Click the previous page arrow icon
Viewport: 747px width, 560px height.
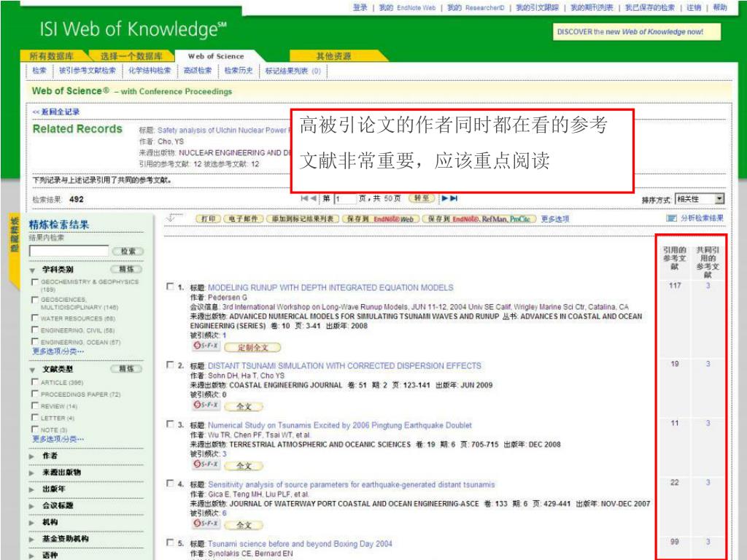314,198
